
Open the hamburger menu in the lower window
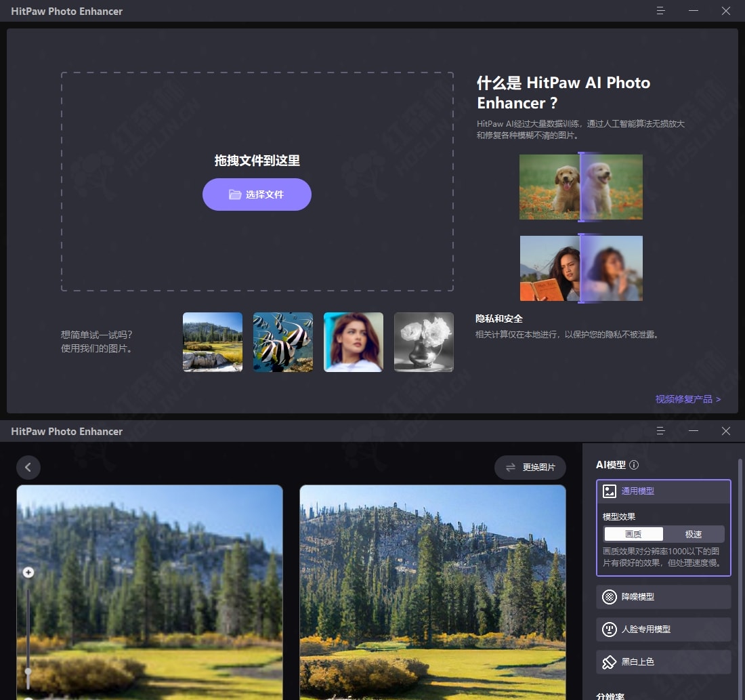660,431
